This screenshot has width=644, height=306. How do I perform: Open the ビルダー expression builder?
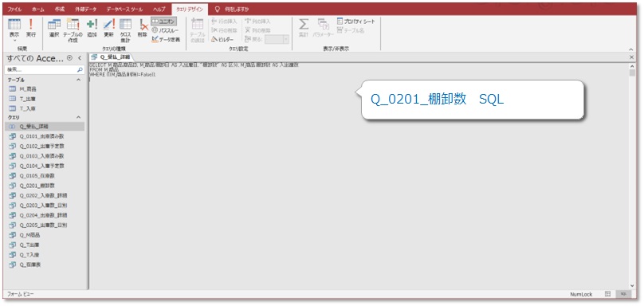pyautogui.click(x=222, y=39)
